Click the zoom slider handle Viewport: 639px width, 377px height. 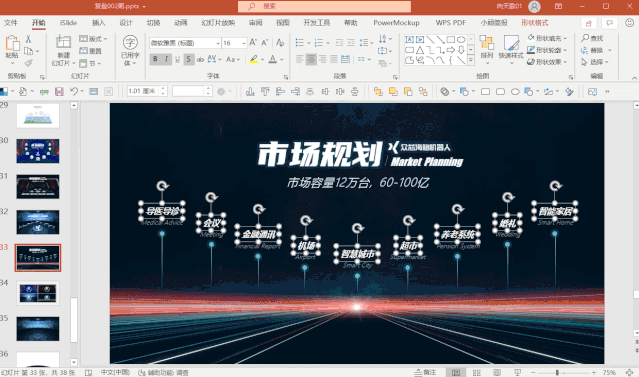[557, 373]
